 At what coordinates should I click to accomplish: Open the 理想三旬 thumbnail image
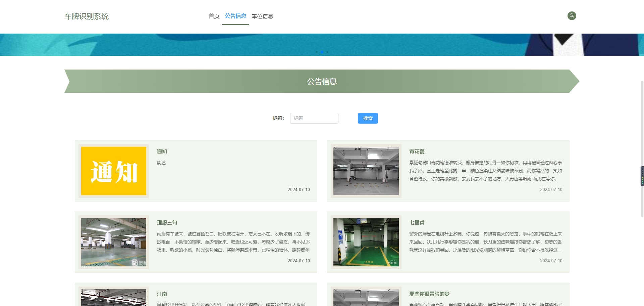tap(114, 242)
